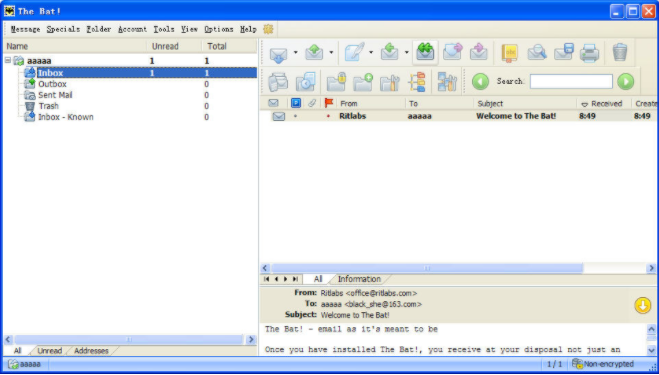Screen dimensions: 659x375
Task: Select the Sent Mail folder
Action: (x=55, y=95)
